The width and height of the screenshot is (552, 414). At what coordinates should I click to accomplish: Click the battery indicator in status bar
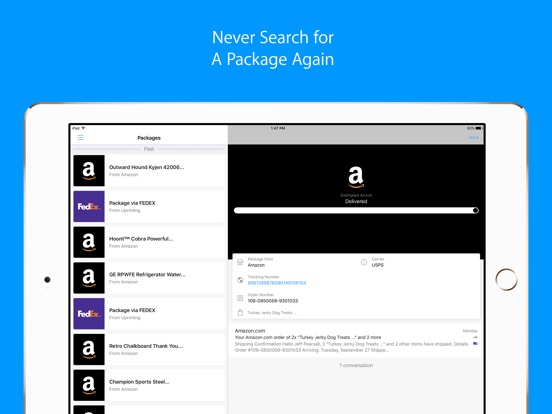pos(478,128)
